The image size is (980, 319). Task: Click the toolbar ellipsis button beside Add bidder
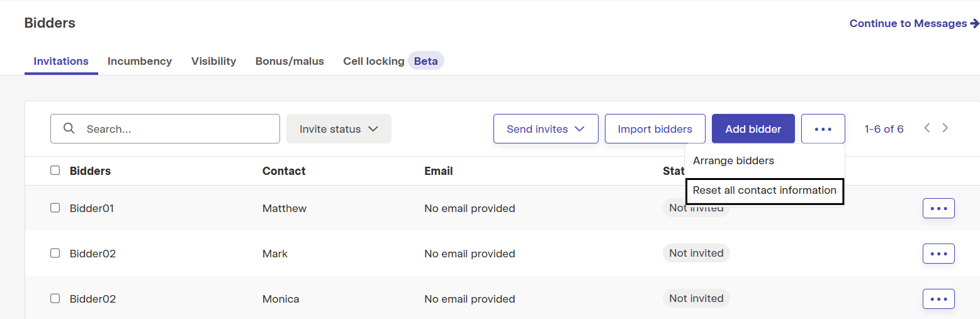coord(823,129)
